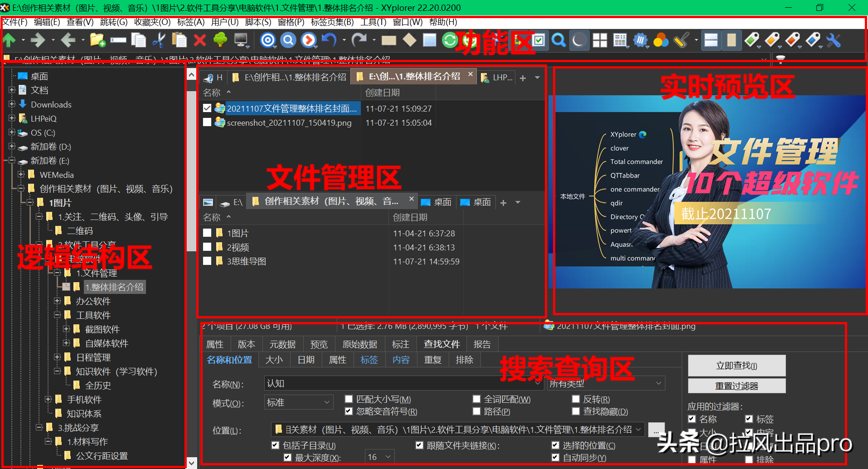The width and height of the screenshot is (868, 469).
Task: Enable the 路径 checkbox
Action: tap(476, 411)
